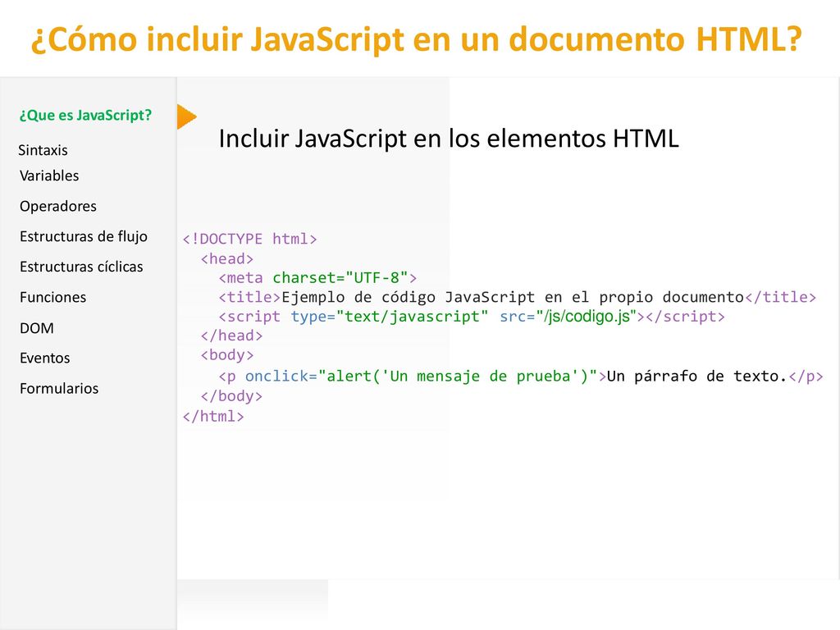Select Sintaxis in the sidebar
This screenshot has width=840, height=630.
[x=43, y=150]
